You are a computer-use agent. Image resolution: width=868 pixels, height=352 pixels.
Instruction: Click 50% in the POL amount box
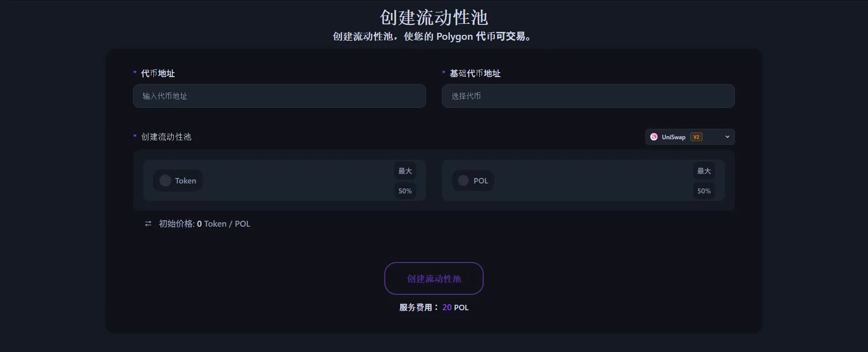(x=704, y=191)
